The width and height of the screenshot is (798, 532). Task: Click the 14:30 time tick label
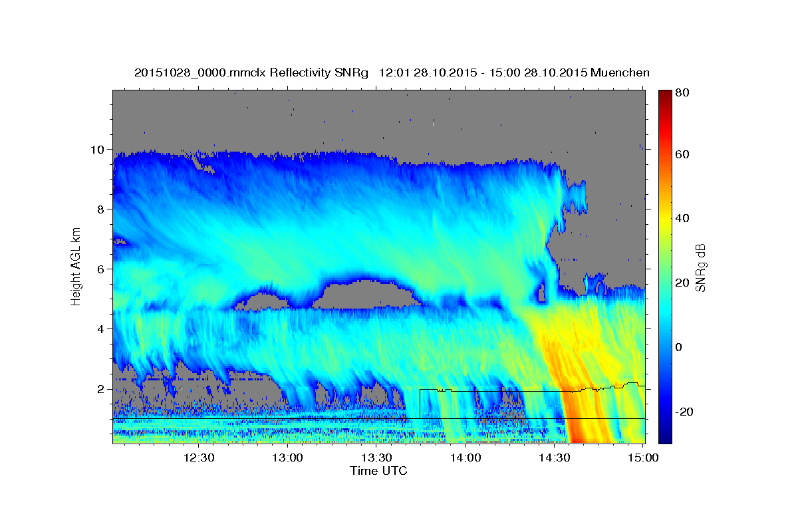click(555, 458)
